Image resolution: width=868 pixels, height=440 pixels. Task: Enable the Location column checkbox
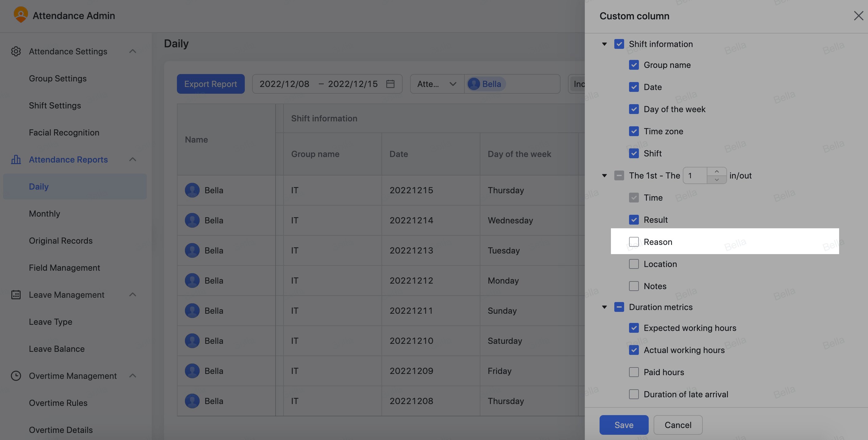[x=633, y=264]
